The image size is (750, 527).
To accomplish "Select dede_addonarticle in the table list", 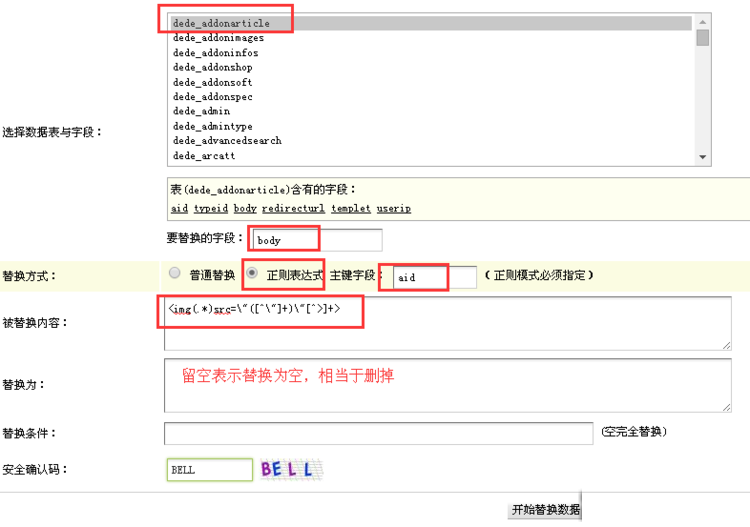I will click(221, 23).
